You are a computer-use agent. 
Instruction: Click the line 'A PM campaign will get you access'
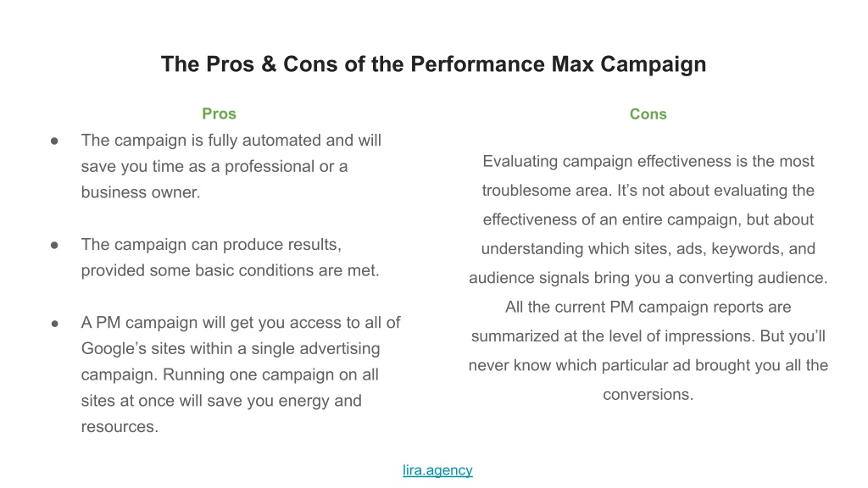click(241, 323)
